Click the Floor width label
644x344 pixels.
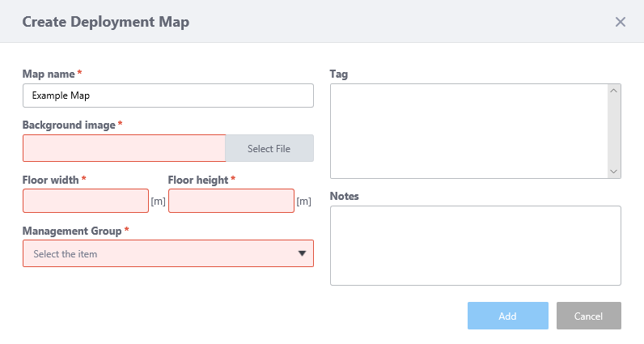tap(50, 180)
